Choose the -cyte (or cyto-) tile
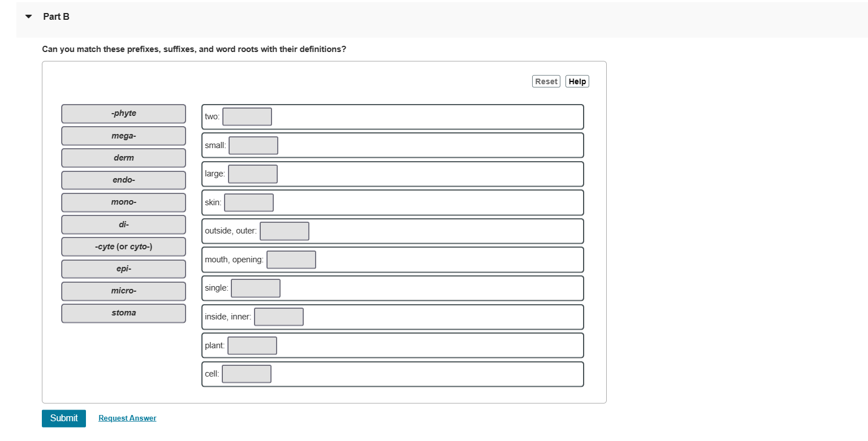Viewport: 868px width, 441px height. 124,247
